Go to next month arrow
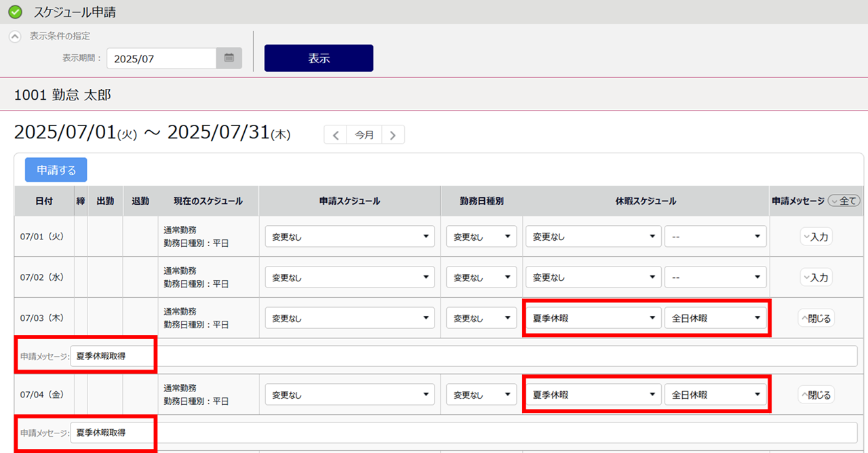This screenshot has height=453, width=868. 393,134
